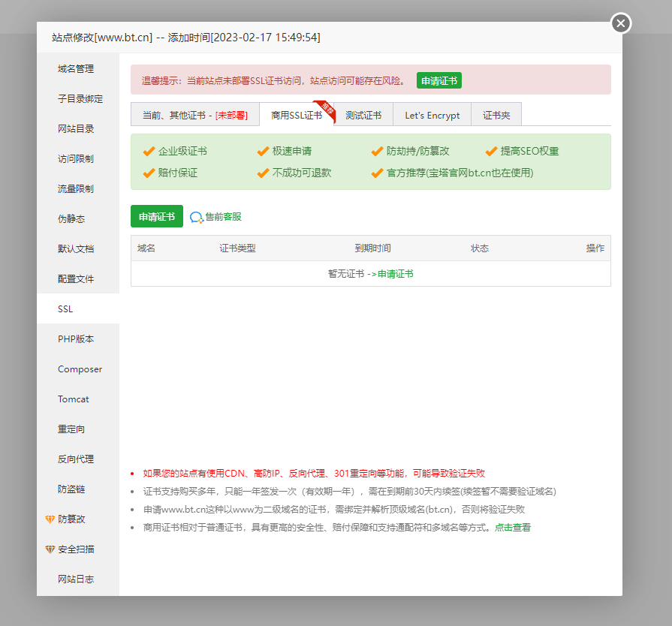
Task: Click the red recommended ribbon on 商用SSL证书 tab
Action: 325,108
